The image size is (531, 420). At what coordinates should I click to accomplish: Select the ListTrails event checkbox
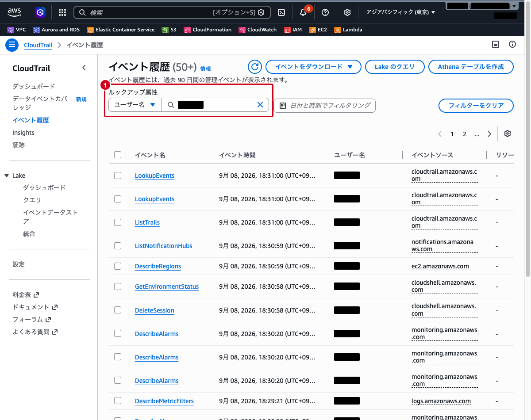tap(118, 222)
